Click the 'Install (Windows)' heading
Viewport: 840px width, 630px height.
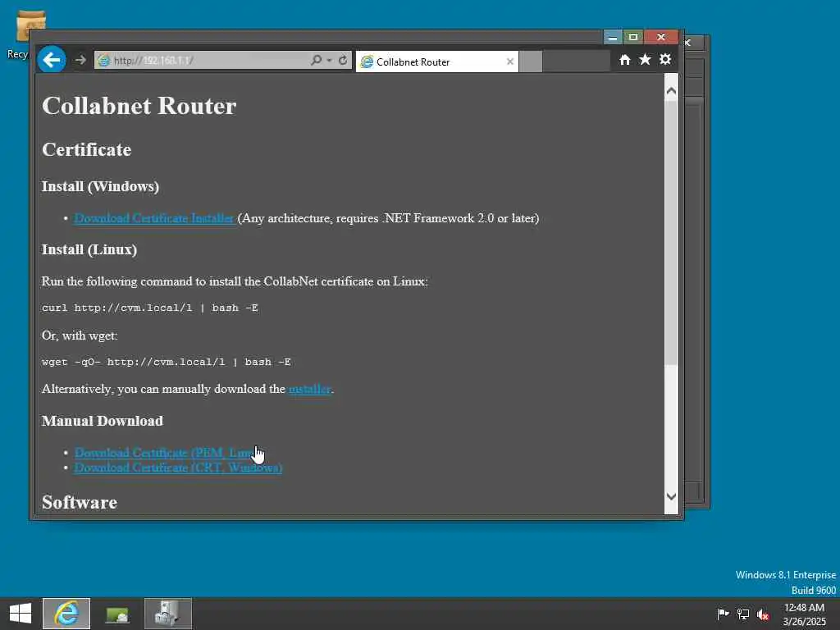(100, 186)
